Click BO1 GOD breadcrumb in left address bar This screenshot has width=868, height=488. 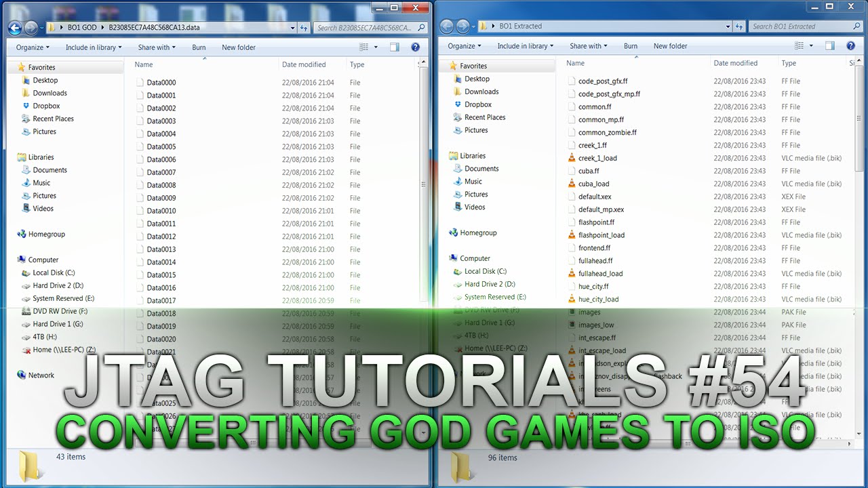coord(82,28)
